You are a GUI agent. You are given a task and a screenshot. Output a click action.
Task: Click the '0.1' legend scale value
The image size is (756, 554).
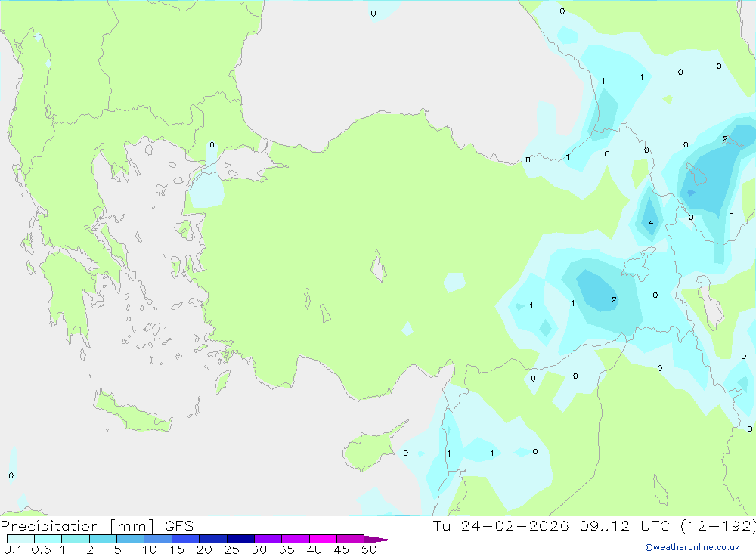13,549
